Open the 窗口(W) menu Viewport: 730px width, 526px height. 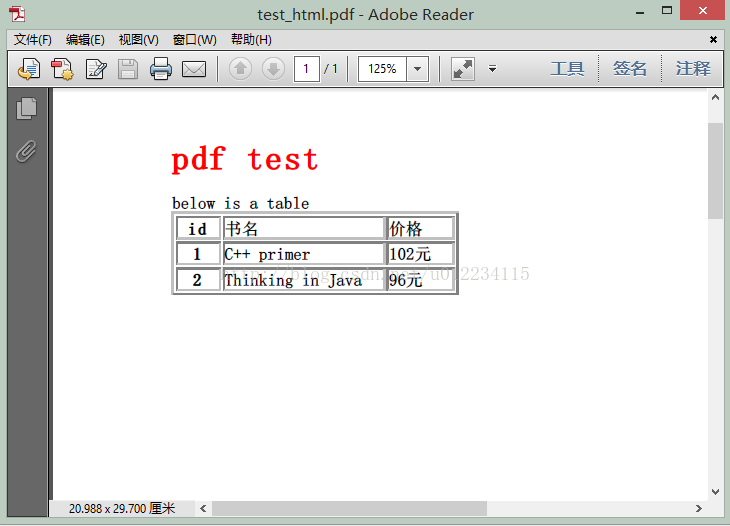coord(195,40)
